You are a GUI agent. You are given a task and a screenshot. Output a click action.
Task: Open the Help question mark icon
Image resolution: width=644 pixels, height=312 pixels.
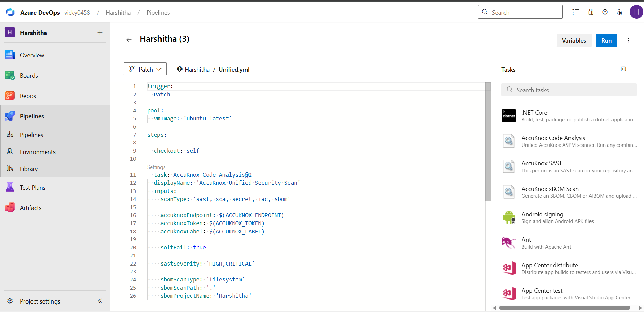pos(605,12)
